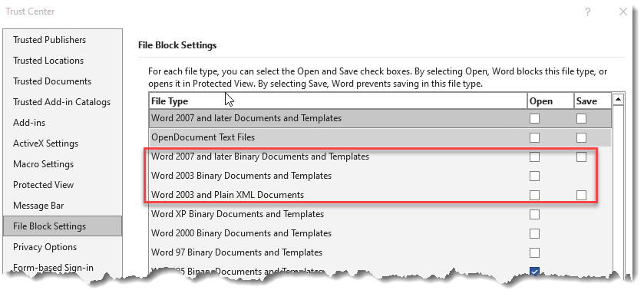Check Open for OpenDocument Text Files
Screen dimensions: 644x300
point(534,137)
